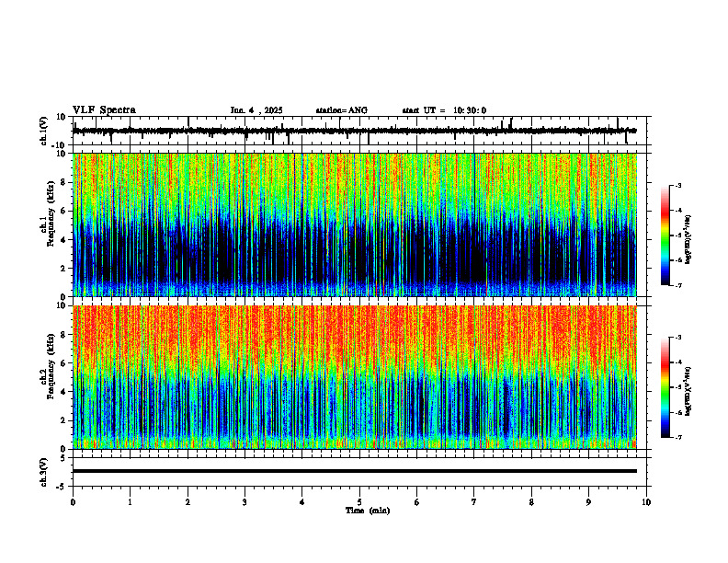Click the time axis tick label "9"
This screenshot has width=728, height=563.
pos(588,502)
